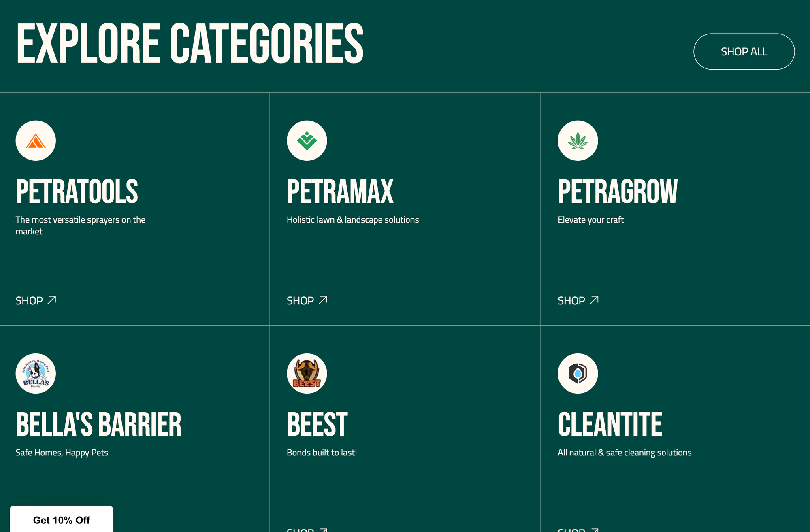Click the green PetraMax logo icon
Image resolution: width=810 pixels, height=532 pixels.
(307, 140)
